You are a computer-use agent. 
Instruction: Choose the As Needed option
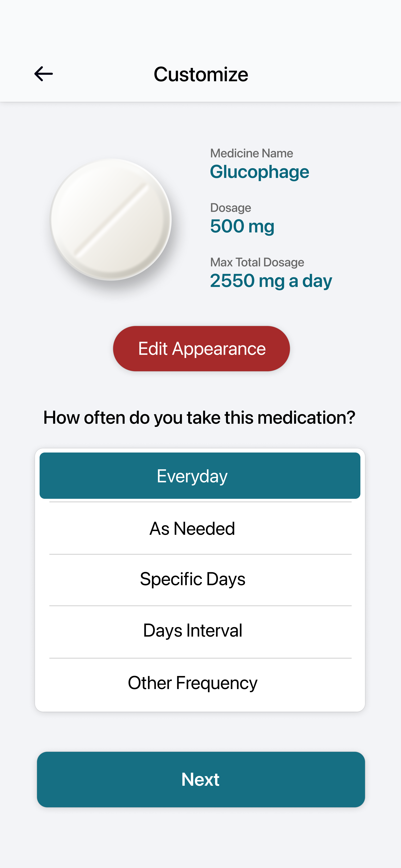192,528
